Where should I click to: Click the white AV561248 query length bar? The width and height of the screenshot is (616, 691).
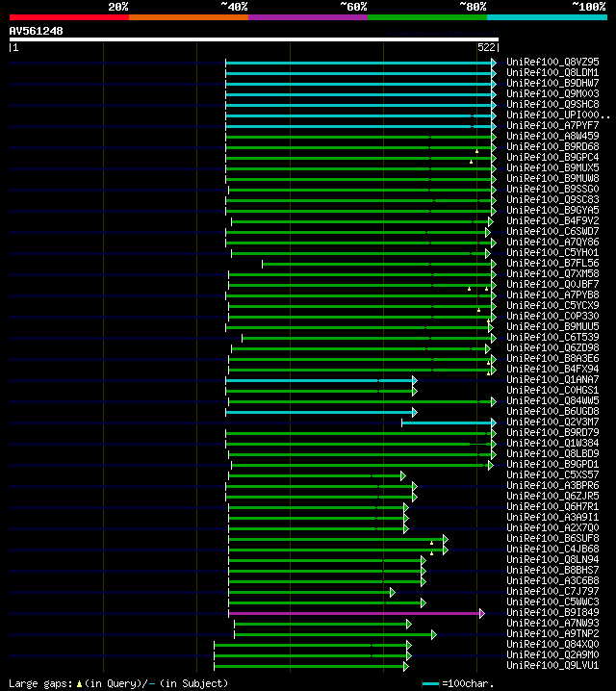click(254, 39)
